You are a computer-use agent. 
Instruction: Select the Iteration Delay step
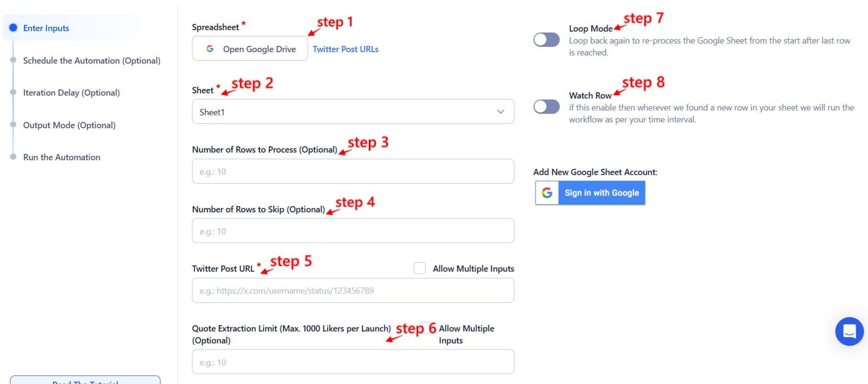pos(71,92)
